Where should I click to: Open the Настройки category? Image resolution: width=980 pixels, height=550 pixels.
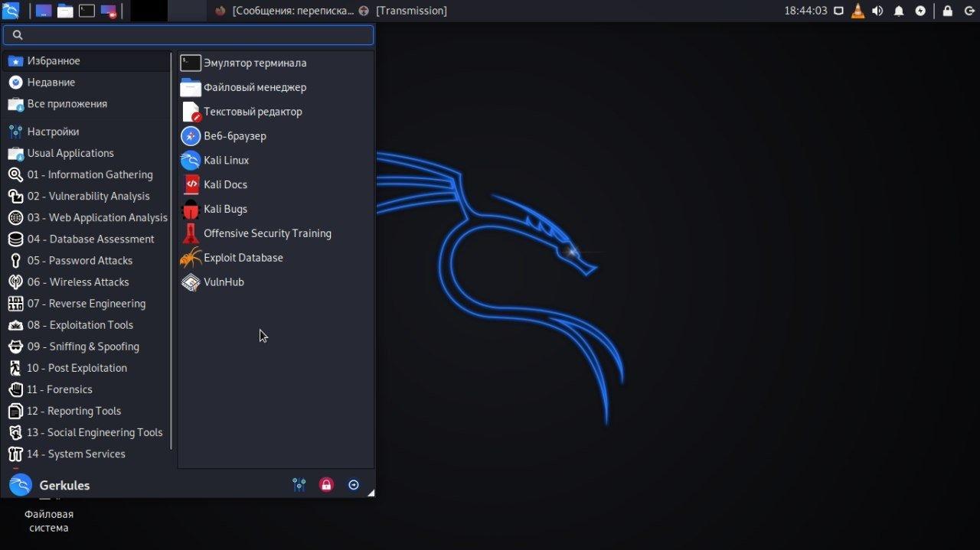coord(87,132)
